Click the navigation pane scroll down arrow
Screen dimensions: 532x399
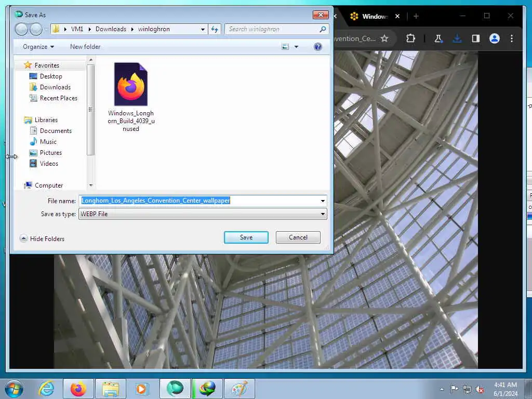pos(90,185)
